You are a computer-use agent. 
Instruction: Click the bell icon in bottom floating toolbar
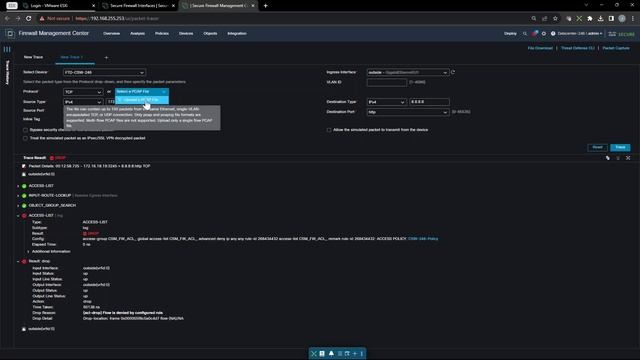[x=331, y=353]
